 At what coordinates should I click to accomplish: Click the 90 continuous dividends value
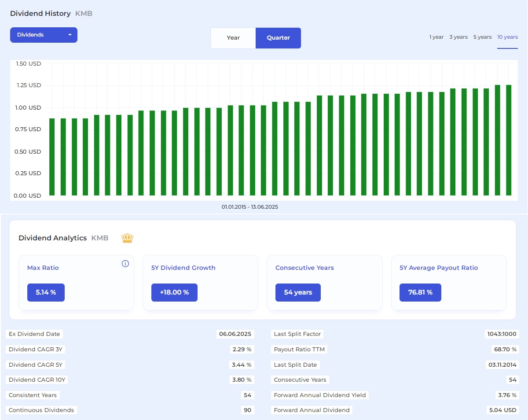pyautogui.click(x=247, y=410)
